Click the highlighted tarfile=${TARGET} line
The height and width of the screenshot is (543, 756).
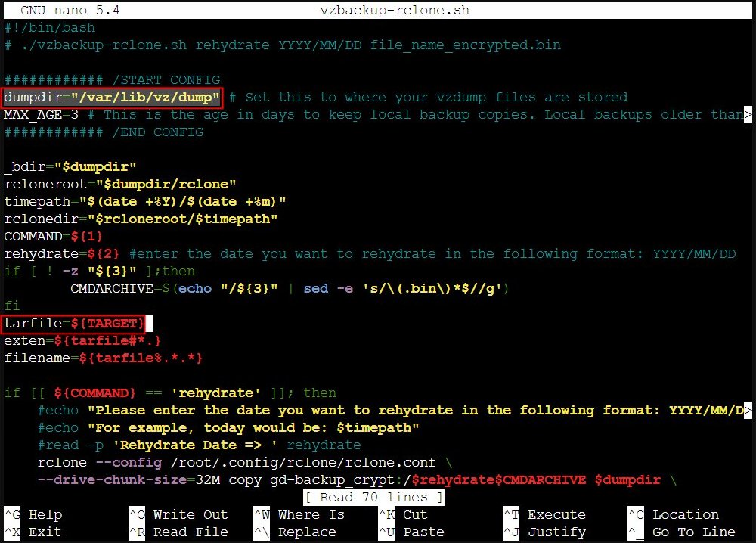tap(74, 324)
